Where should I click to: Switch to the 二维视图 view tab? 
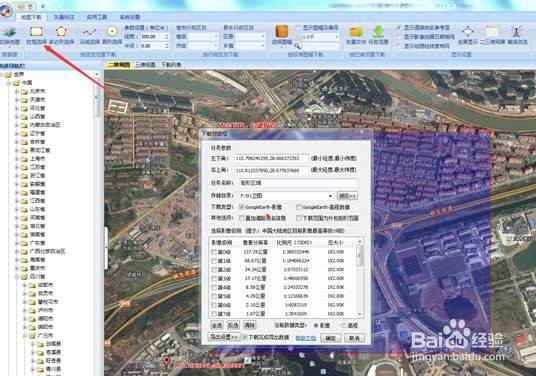(119, 65)
